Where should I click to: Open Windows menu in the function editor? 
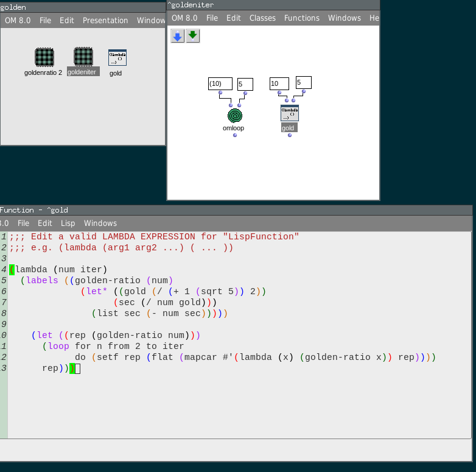(x=100, y=224)
